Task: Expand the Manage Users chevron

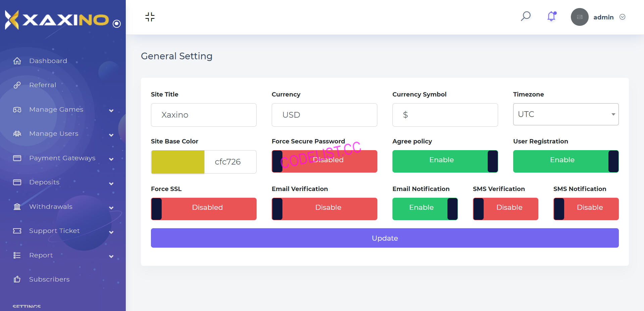Action: click(111, 135)
